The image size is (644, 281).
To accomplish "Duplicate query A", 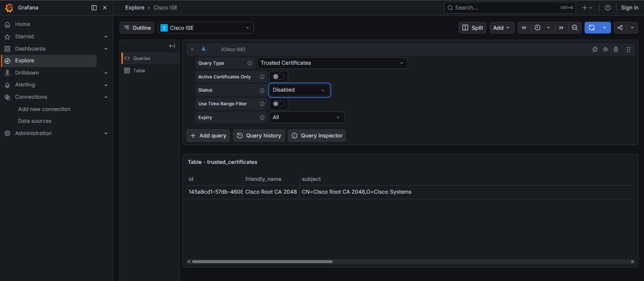I will tap(595, 49).
